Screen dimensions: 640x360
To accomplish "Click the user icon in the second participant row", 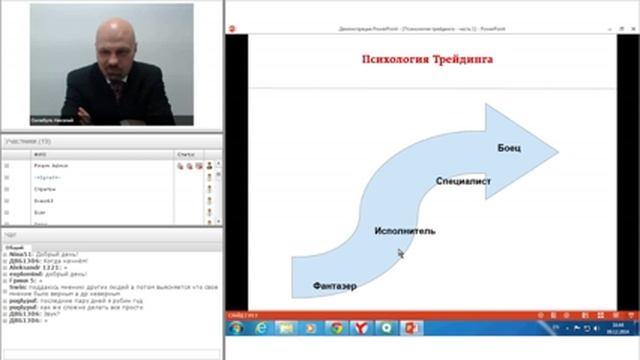I will tap(209, 177).
